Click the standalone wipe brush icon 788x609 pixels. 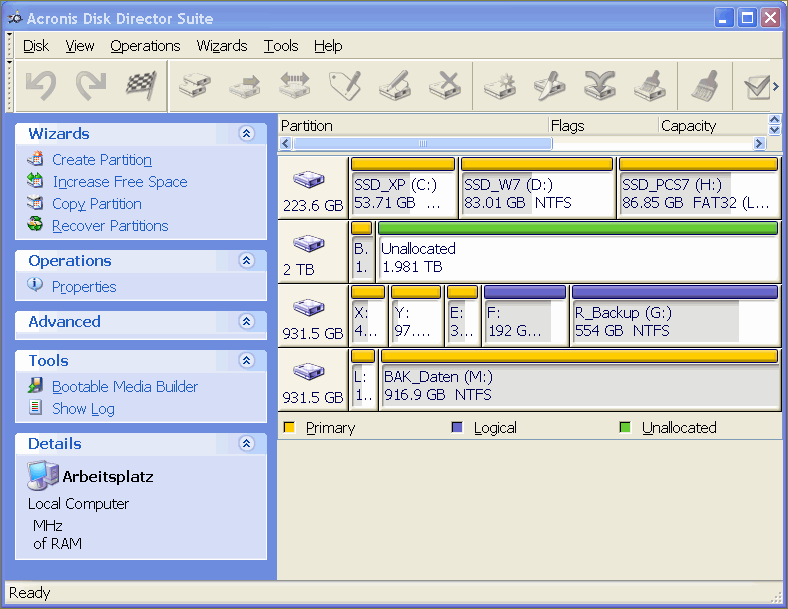pos(705,85)
